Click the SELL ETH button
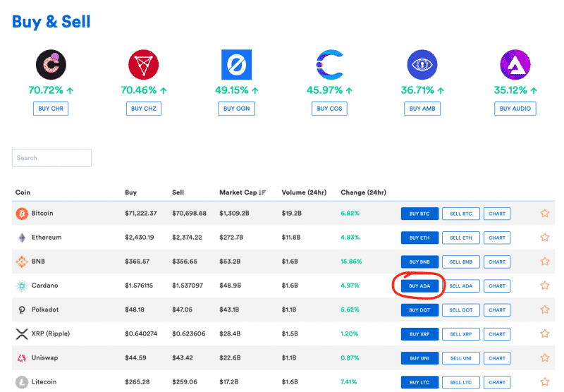Image resolution: width=564 pixels, height=392 pixels. 461,238
